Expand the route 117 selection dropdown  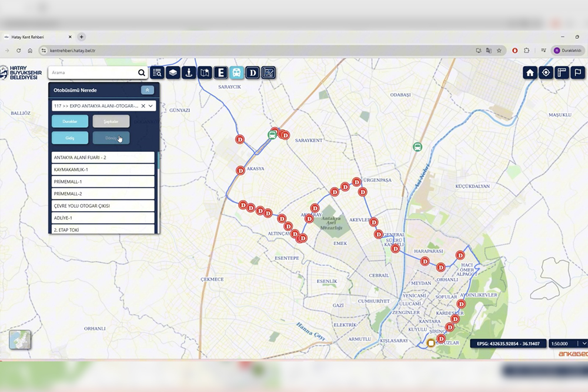(151, 106)
